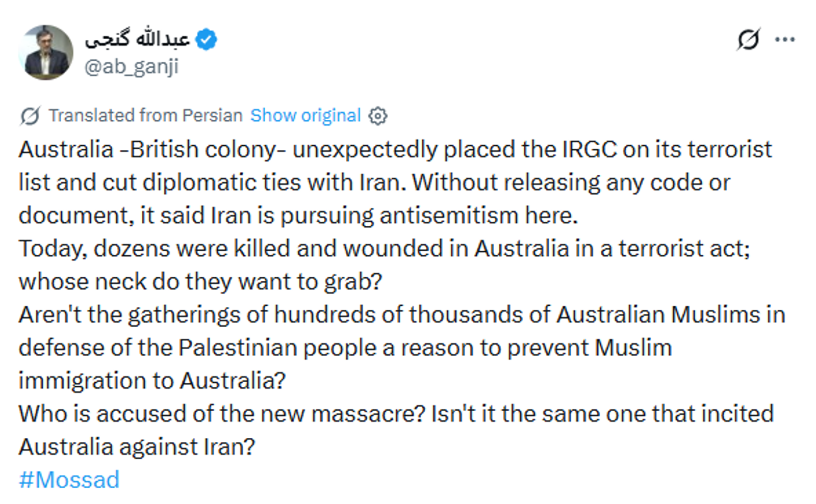The image size is (816, 504).
Task: Click the line starting 'Aren't the gatherings'
Action: 401,314
